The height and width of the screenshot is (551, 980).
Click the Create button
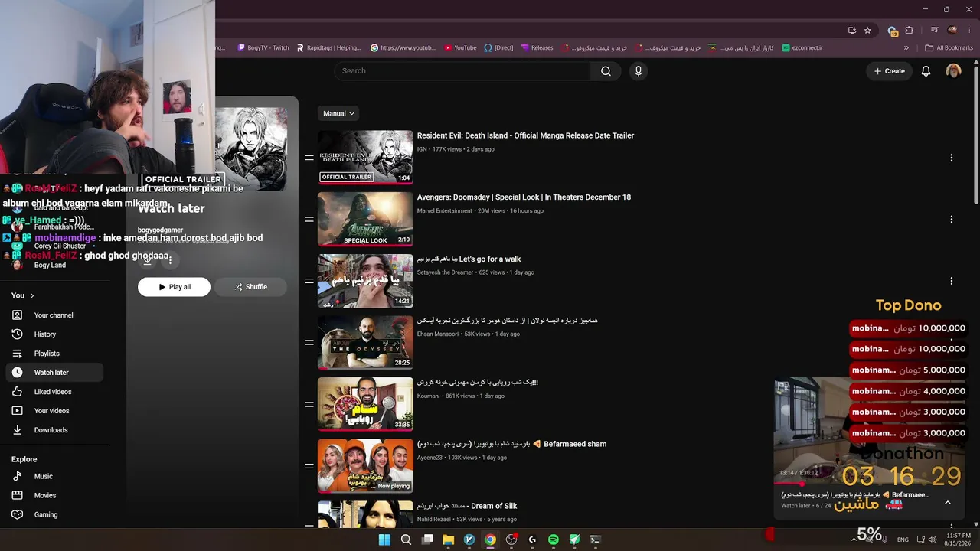[889, 71]
